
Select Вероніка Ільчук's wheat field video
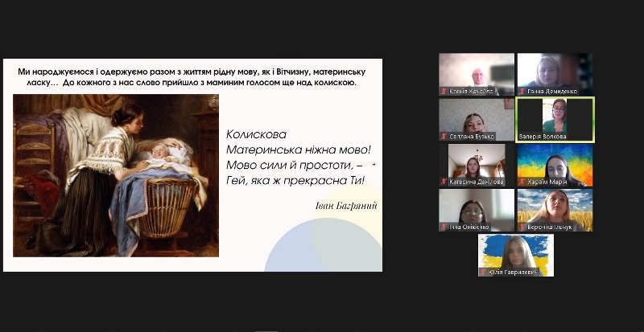[555, 207]
